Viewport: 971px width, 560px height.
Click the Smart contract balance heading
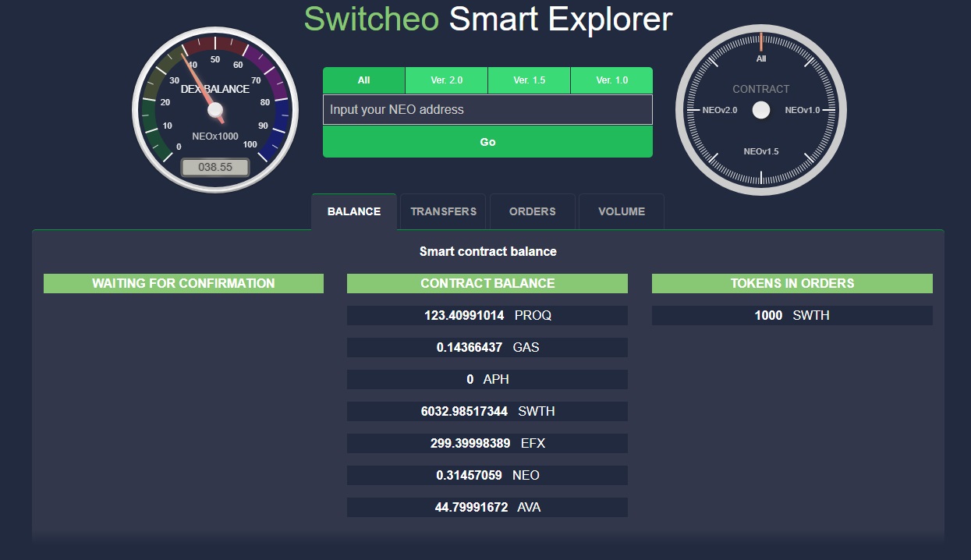pos(488,251)
